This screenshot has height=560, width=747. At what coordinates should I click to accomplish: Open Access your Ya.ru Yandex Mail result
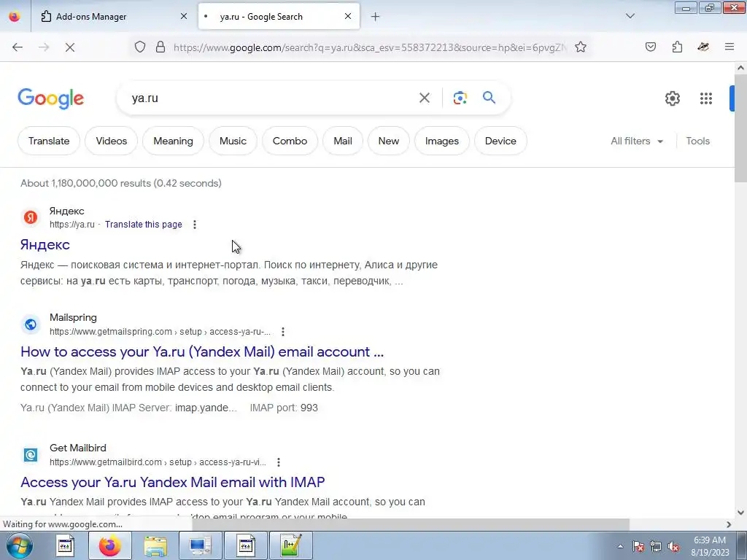pos(172,482)
